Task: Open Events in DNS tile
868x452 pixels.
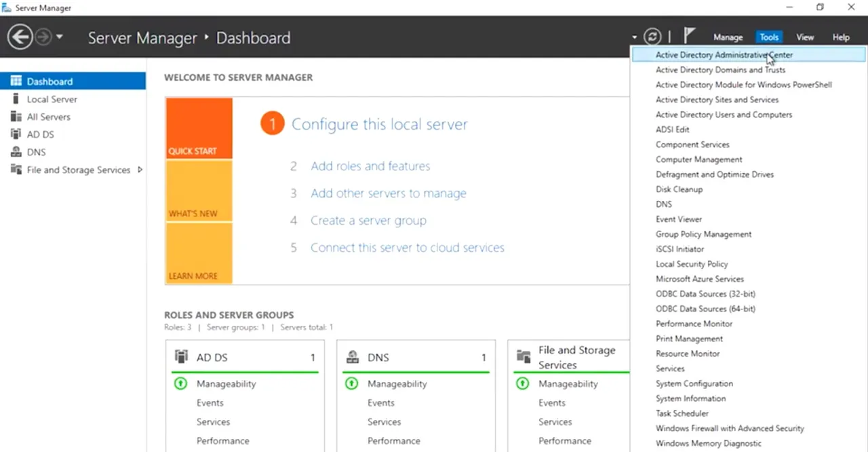Action: click(381, 402)
